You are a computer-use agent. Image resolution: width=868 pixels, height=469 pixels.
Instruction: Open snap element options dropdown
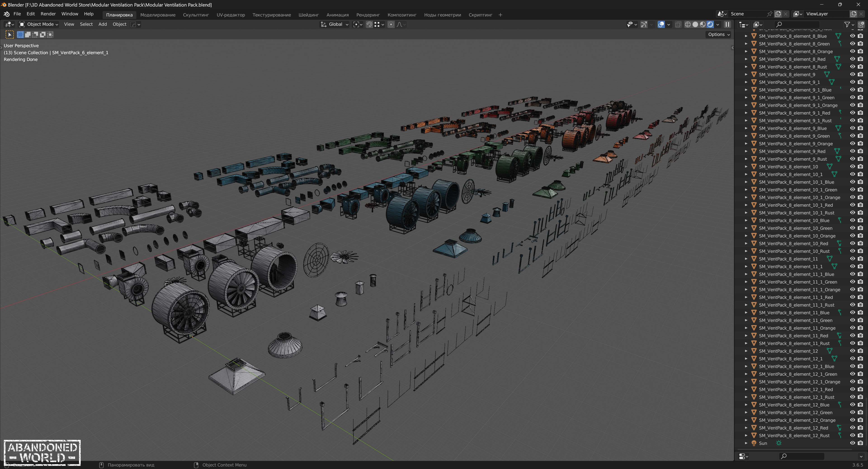click(380, 24)
